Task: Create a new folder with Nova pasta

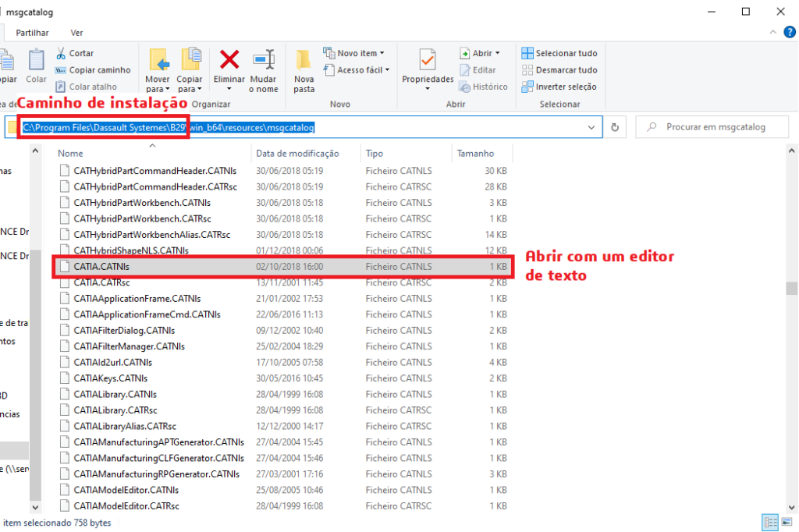Action: pos(304,61)
